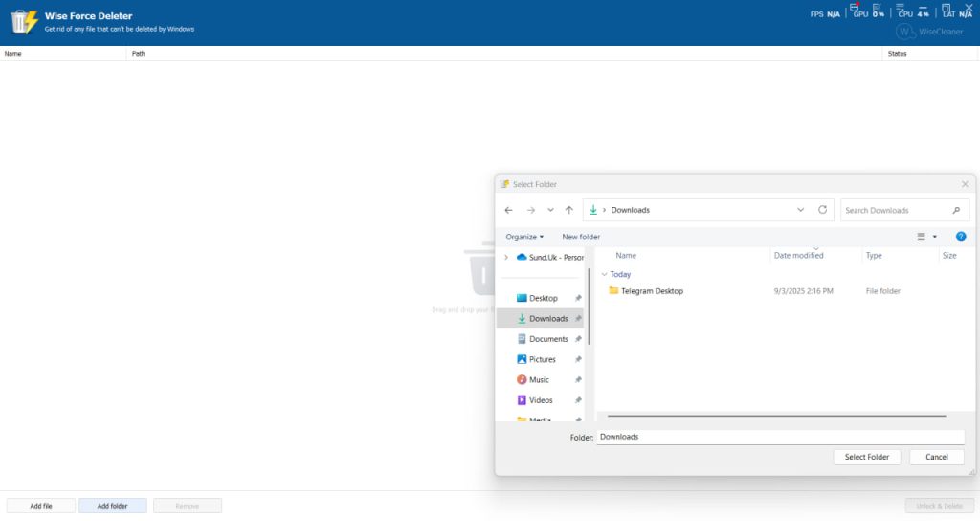Click the Name column in Wise Force Deleter
This screenshot has width=980, height=521.
click(12, 54)
